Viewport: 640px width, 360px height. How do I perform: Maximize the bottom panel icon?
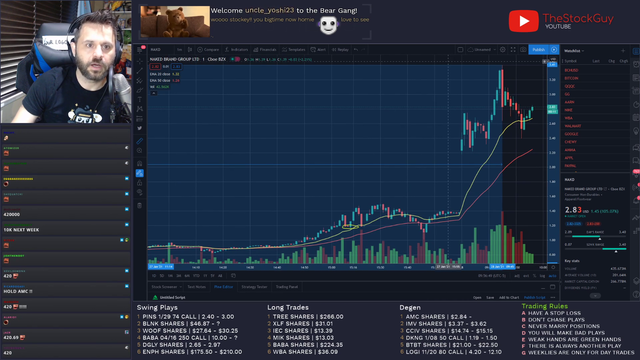(553, 287)
